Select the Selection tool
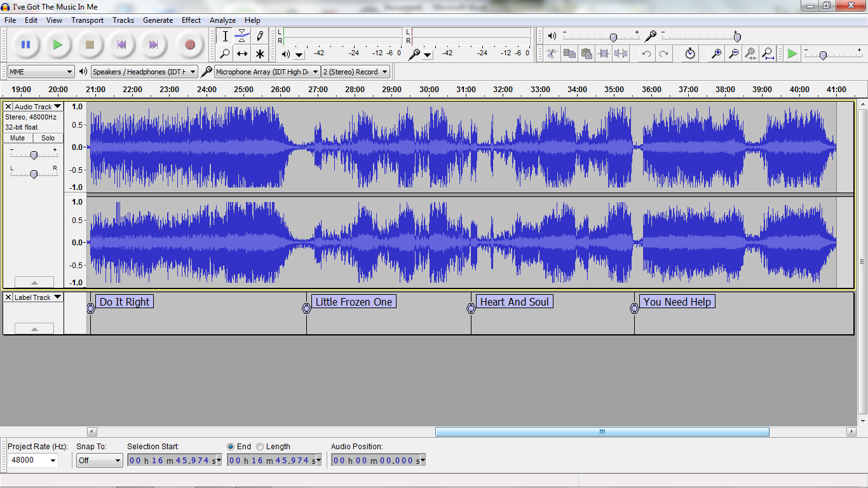 coord(225,36)
